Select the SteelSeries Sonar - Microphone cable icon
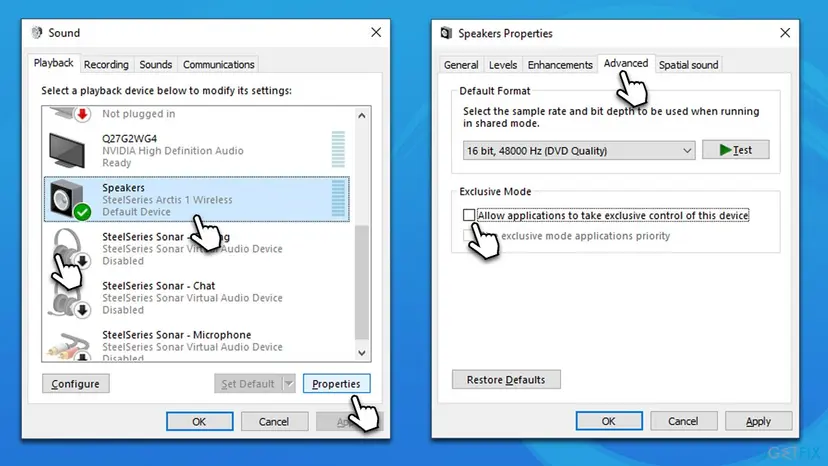828x466 pixels. point(69,346)
